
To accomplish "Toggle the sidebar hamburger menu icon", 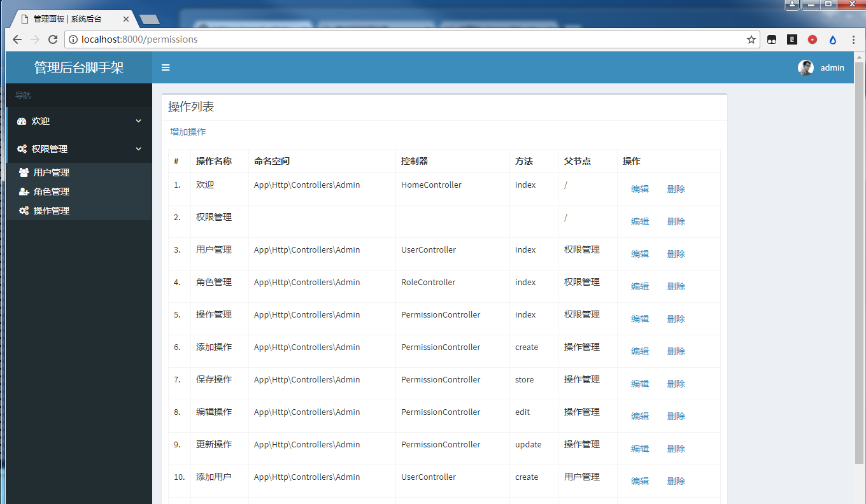I will tap(166, 67).
